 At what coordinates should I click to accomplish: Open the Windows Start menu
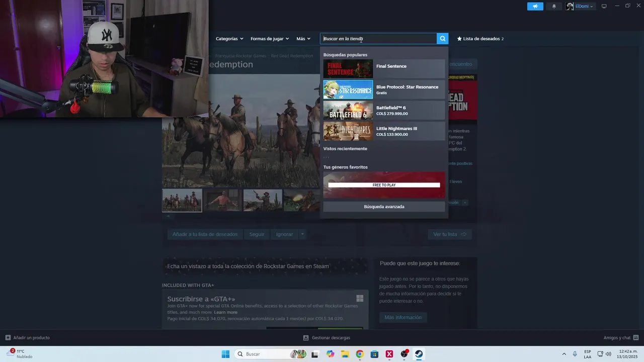pyautogui.click(x=225, y=354)
